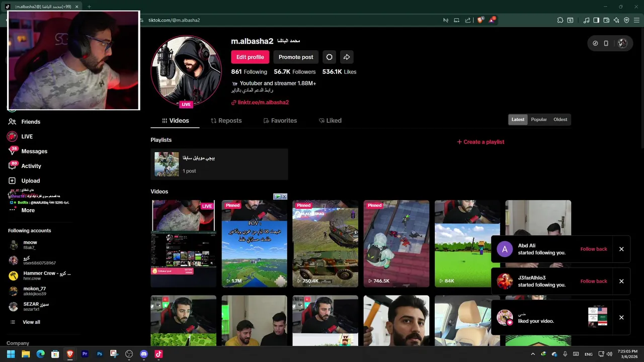This screenshot has width=644, height=362.
Task: Click the Windows Start button
Action: 11,354
